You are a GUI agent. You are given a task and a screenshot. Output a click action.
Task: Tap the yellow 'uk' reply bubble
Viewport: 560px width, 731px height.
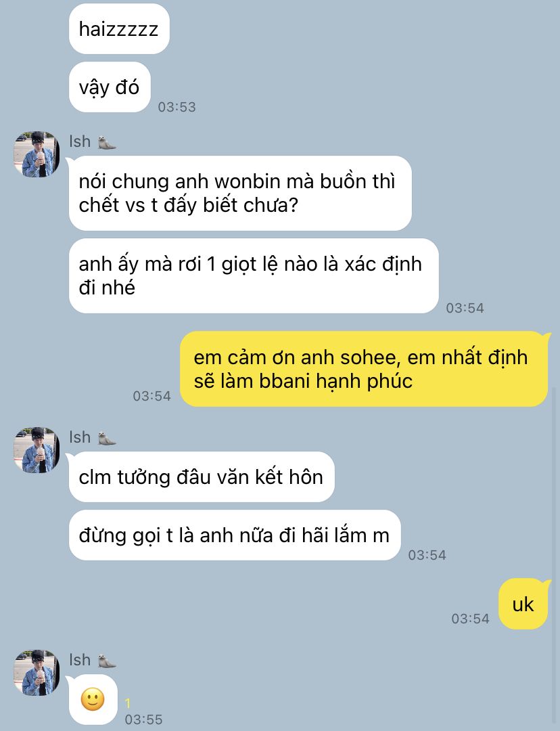pyautogui.click(x=523, y=604)
